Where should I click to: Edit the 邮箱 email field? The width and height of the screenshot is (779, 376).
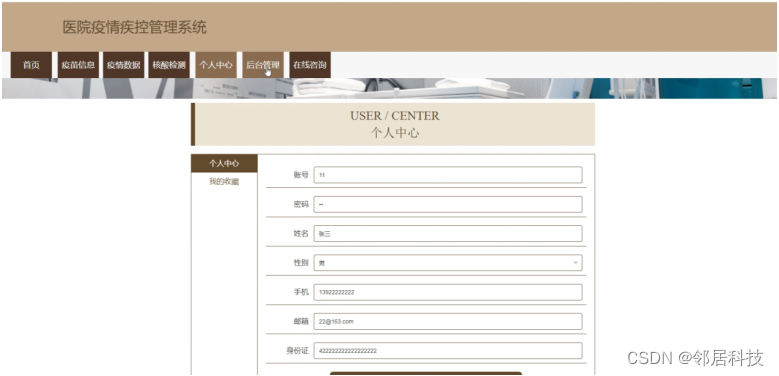click(448, 321)
